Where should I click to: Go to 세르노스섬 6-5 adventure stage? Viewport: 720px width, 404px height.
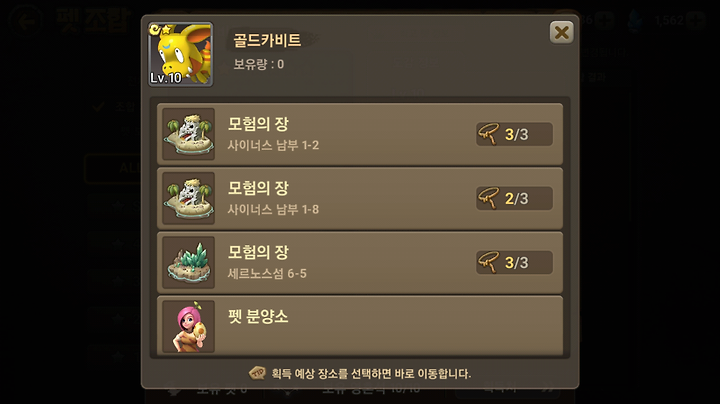coord(360,263)
